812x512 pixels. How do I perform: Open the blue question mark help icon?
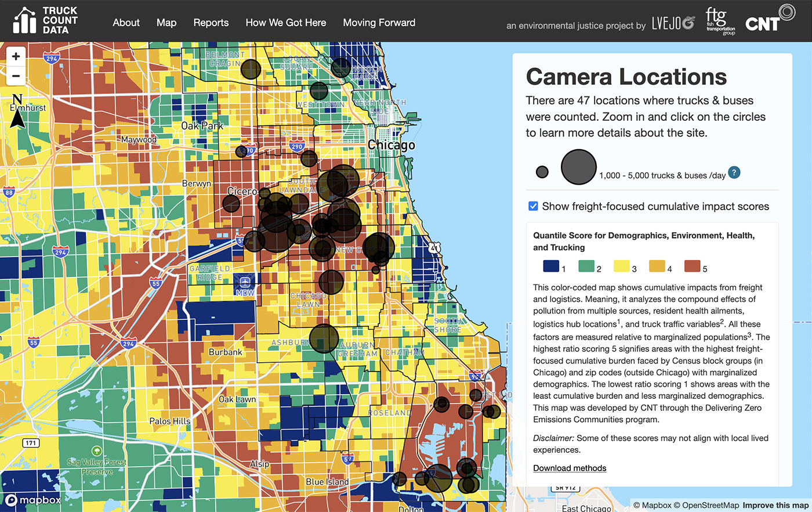pos(734,172)
